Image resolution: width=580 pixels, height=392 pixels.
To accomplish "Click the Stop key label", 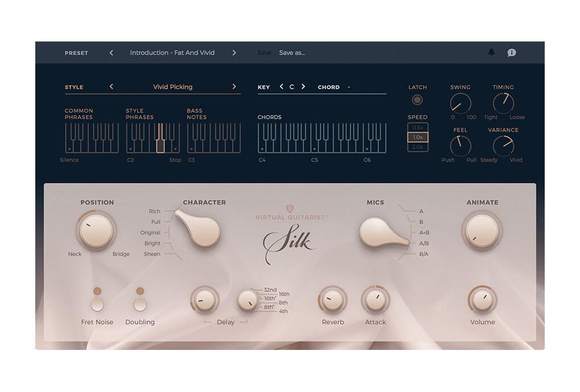I will 175,160.
